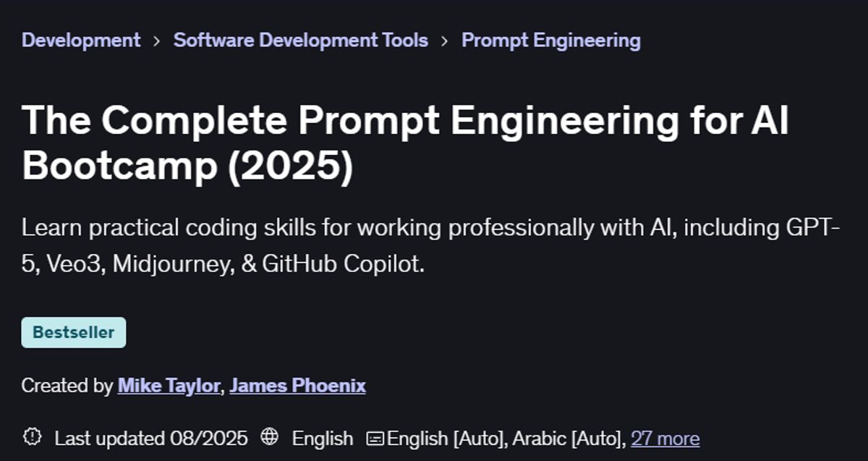This screenshot has width=868, height=461.
Task: Click the Bestseller badge
Action: [73, 332]
